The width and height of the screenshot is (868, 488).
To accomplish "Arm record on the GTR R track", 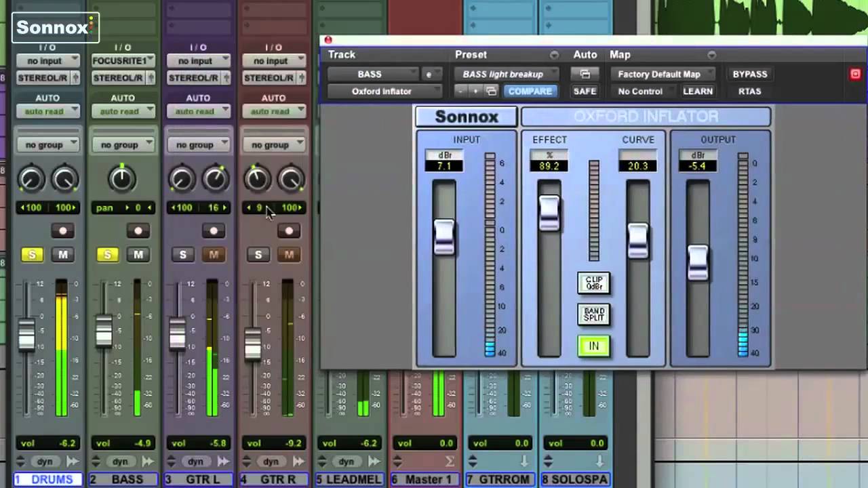I will (289, 231).
